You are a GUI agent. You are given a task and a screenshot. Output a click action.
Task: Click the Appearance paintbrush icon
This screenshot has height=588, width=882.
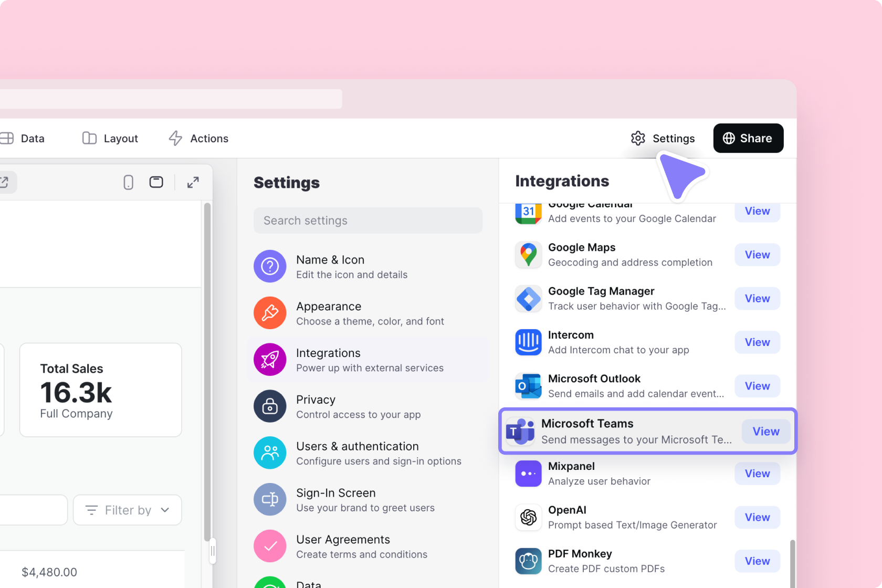click(x=270, y=313)
